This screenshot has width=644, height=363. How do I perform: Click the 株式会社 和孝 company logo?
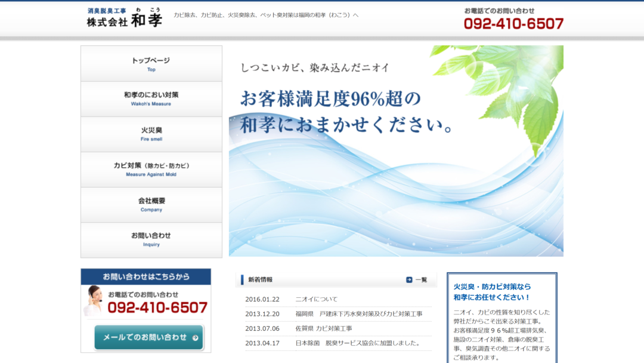(125, 18)
